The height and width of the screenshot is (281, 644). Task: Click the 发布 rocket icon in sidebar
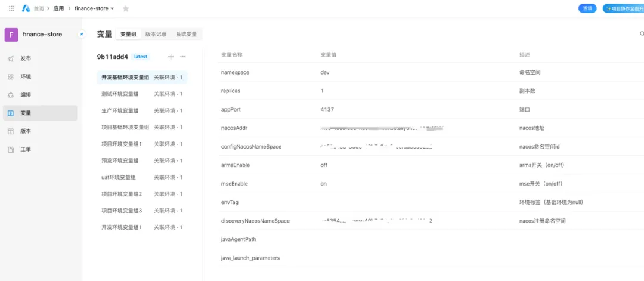click(11, 58)
